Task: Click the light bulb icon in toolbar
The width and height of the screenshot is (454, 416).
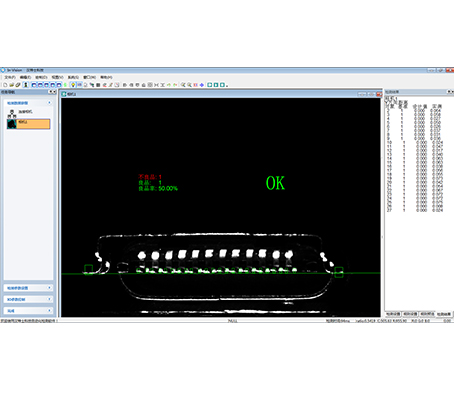Action: [x=73, y=85]
